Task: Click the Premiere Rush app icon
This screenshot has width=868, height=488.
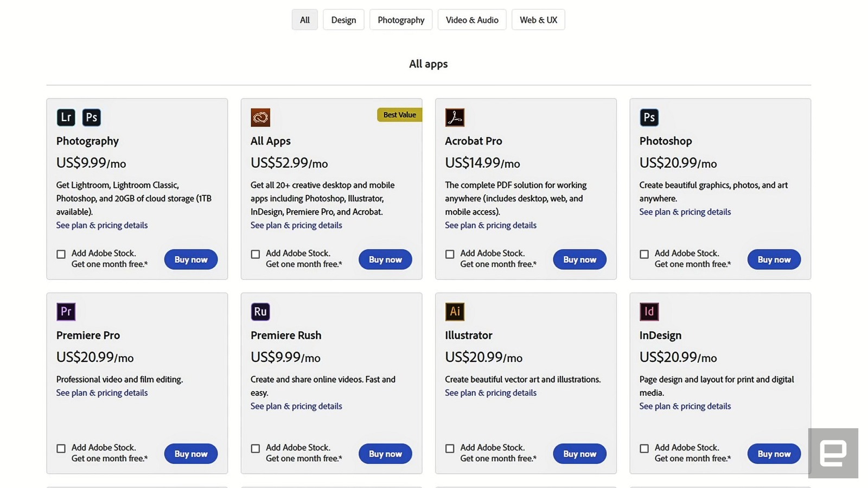Action: (x=260, y=312)
